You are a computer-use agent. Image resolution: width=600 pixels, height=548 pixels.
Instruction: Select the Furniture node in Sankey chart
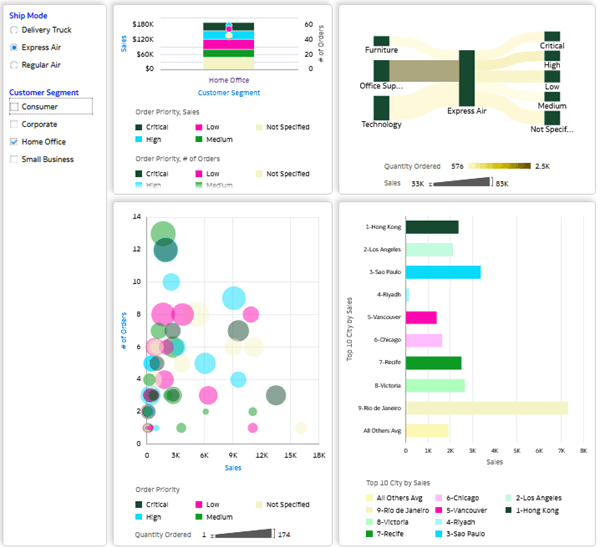coord(382,41)
